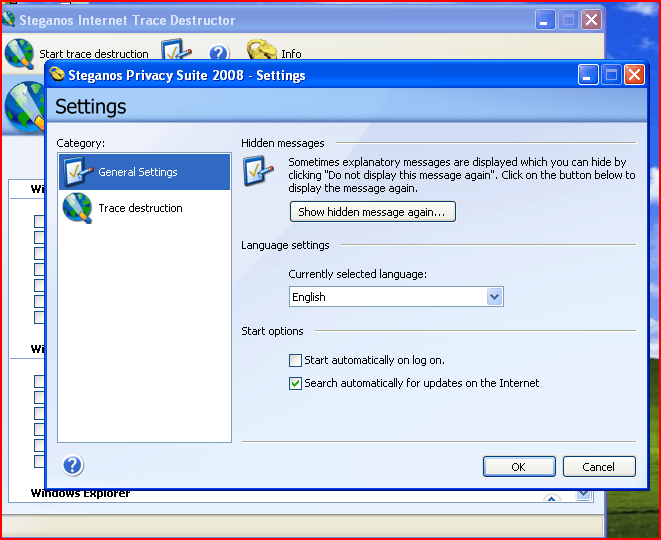
Task: Open settings icon in Trace Destructor toolbar
Action: point(176,50)
